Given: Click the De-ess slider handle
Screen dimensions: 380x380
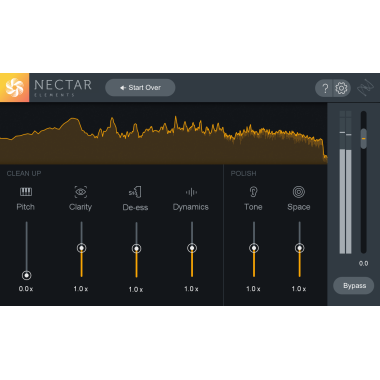Looking at the screenshot, I should [x=136, y=248].
